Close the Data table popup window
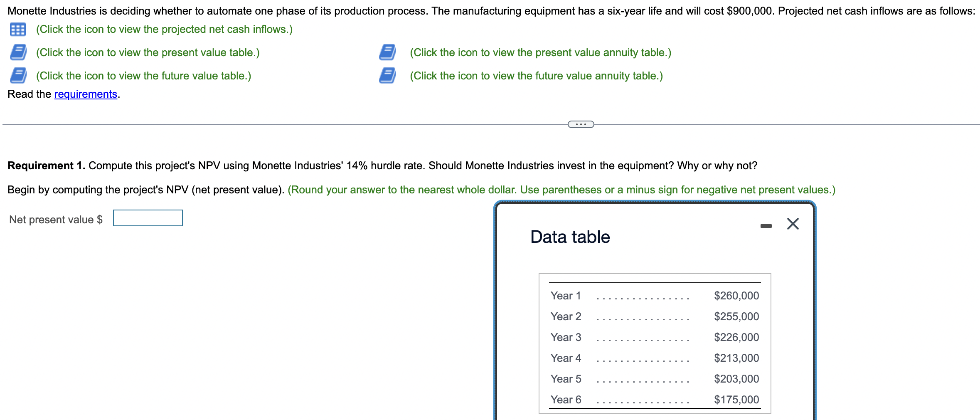980x420 pixels. pos(792,224)
